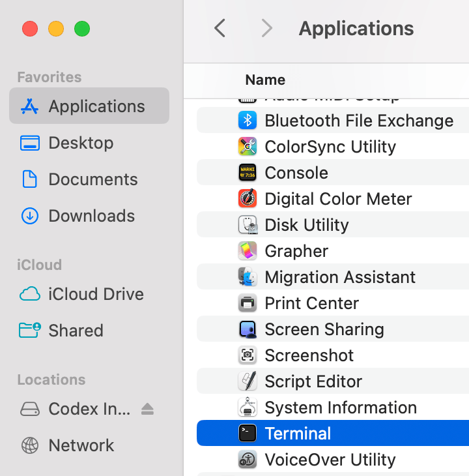Image resolution: width=469 pixels, height=476 pixels.
Task: Click the Favorites section heading
Action: [x=50, y=77]
